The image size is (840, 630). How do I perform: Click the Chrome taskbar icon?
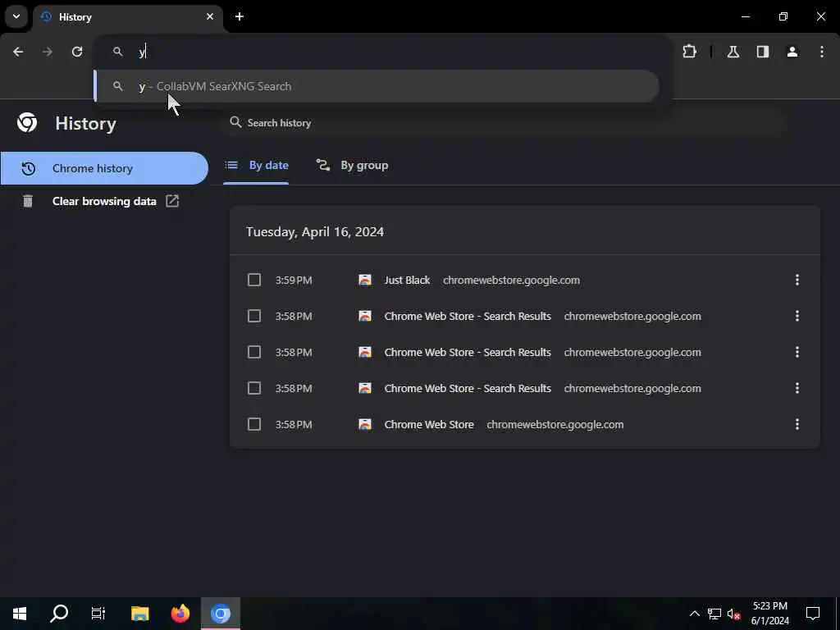click(x=220, y=614)
